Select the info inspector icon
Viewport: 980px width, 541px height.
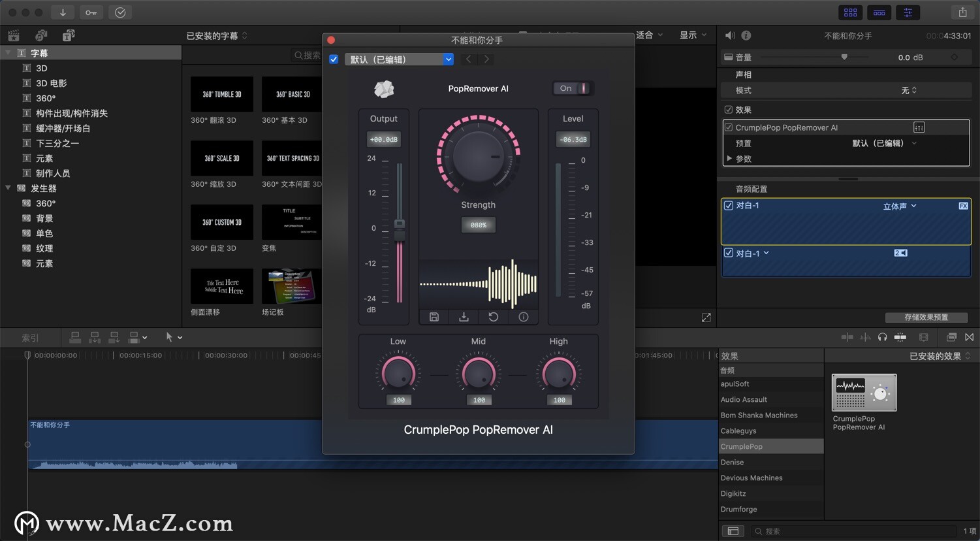746,35
